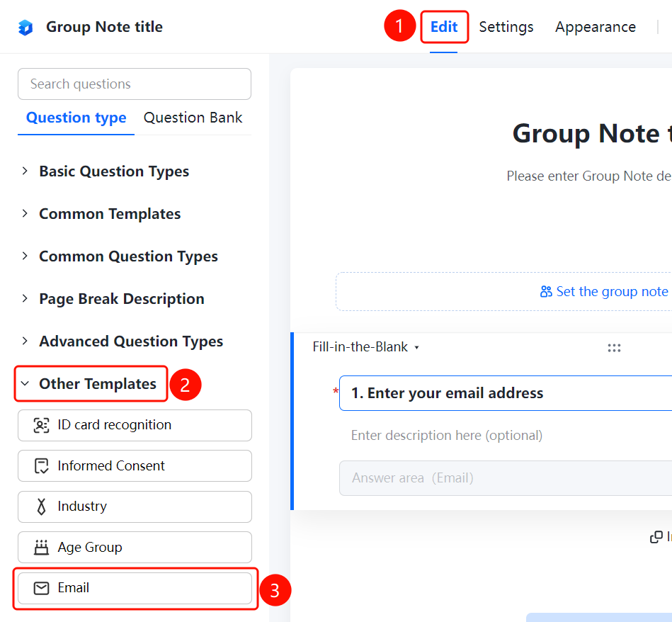Focus the Search questions field

135,84
